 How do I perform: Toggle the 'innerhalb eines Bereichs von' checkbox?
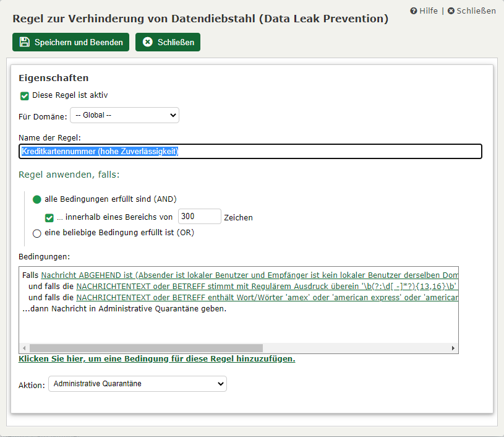49,217
